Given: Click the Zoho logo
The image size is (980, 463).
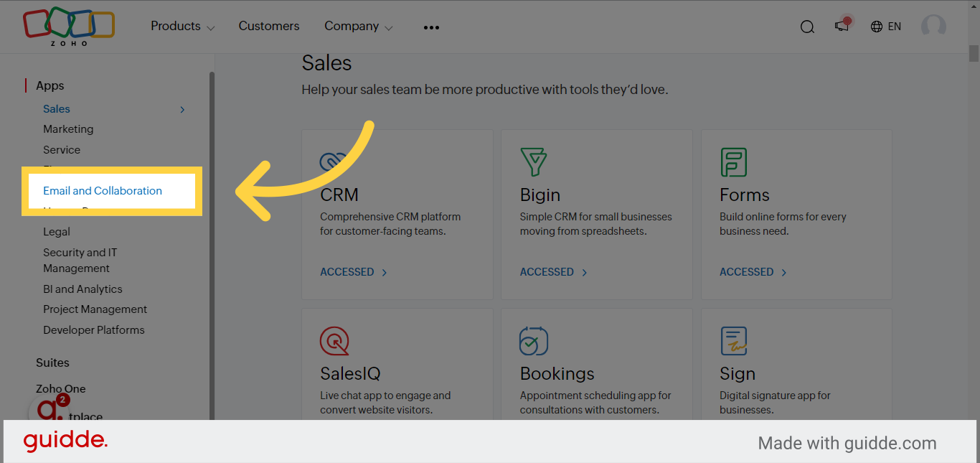Looking at the screenshot, I should pos(69,27).
